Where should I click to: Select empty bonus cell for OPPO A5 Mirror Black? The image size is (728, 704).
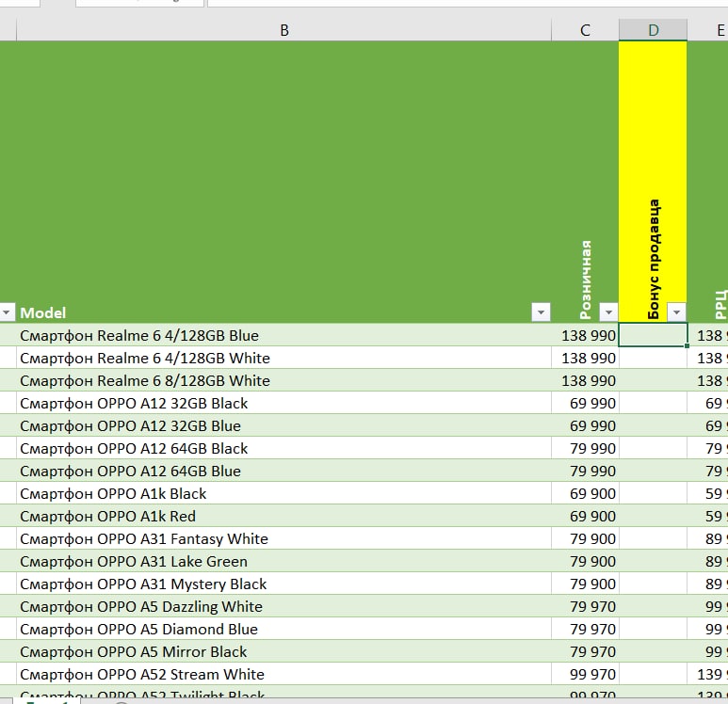click(x=653, y=651)
